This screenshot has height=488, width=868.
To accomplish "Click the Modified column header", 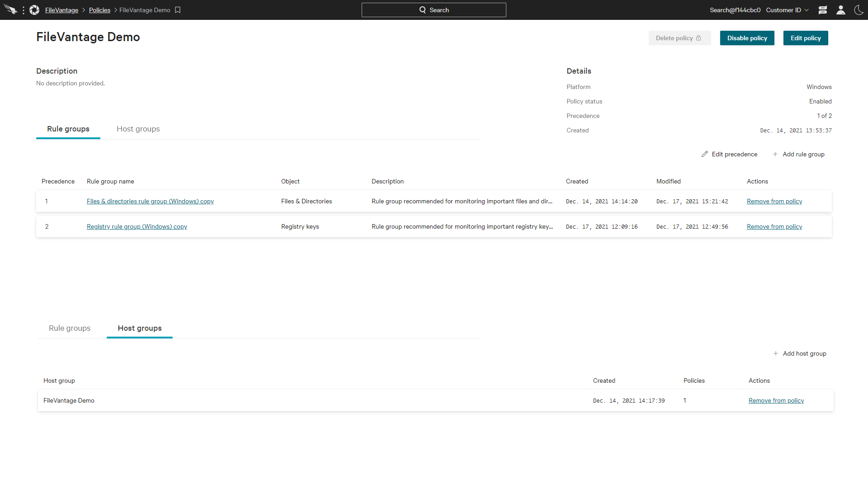I will 668,181.
